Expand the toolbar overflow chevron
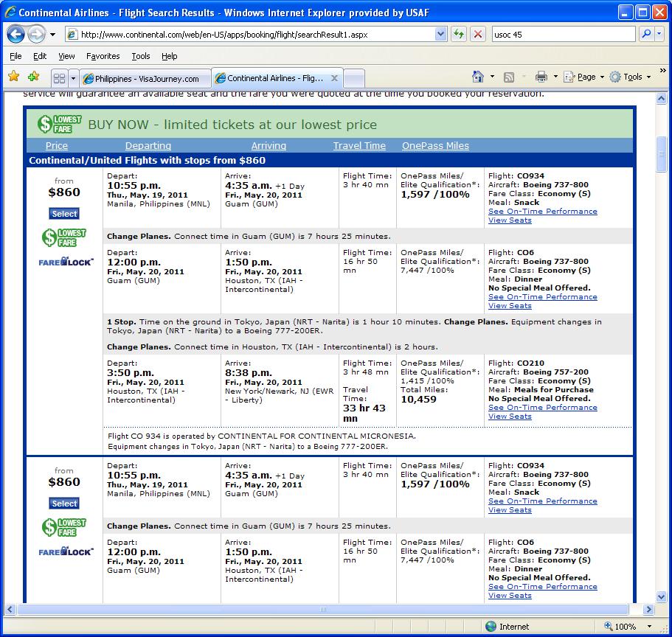Image resolution: width=672 pixels, height=637 pixels. click(662, 70)
